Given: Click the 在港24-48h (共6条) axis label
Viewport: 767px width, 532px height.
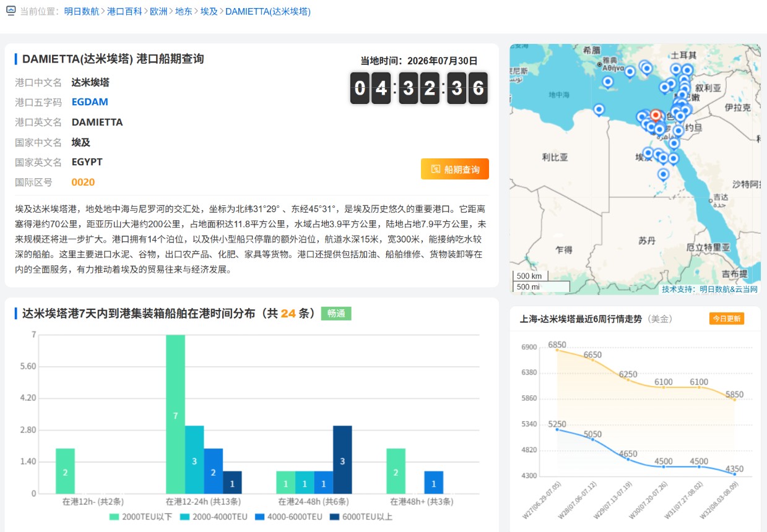Looking at the screenshot, I should click(314, 502).
